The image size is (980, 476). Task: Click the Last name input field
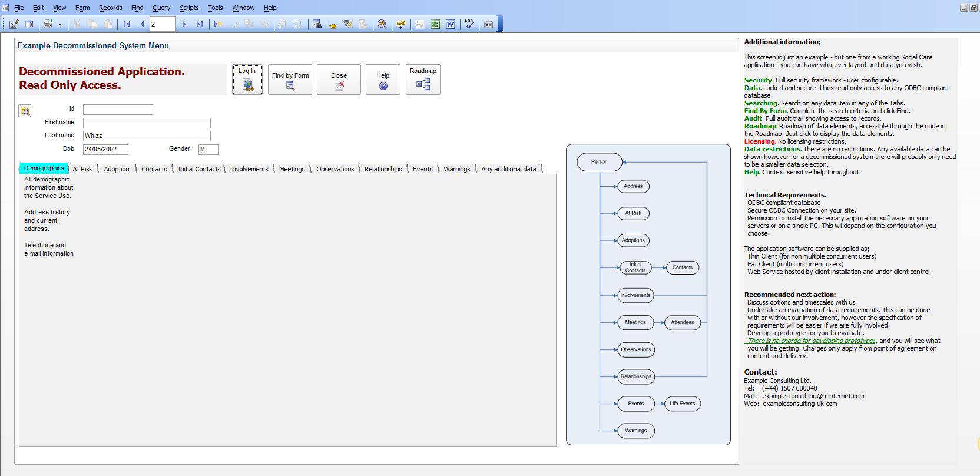pyautogui.click(x=147, y=135)
